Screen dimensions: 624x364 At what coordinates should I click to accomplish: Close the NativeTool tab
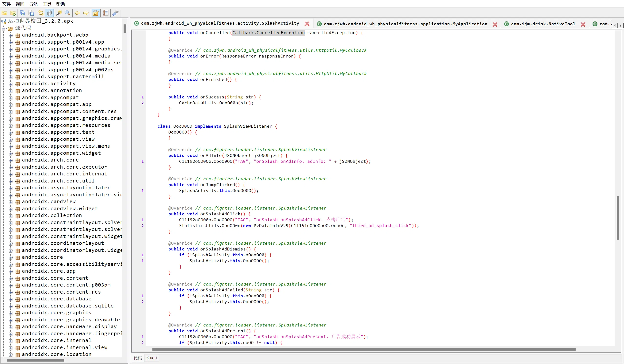click(583, 25)
